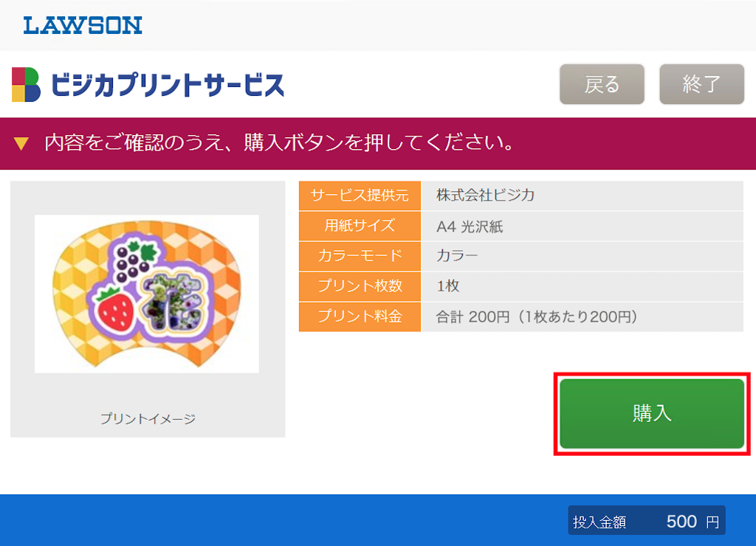This screenshot has height=546, width=756.
Task: Click the 投入金額 500円 amount display
Action: click(x=646, y=521)
